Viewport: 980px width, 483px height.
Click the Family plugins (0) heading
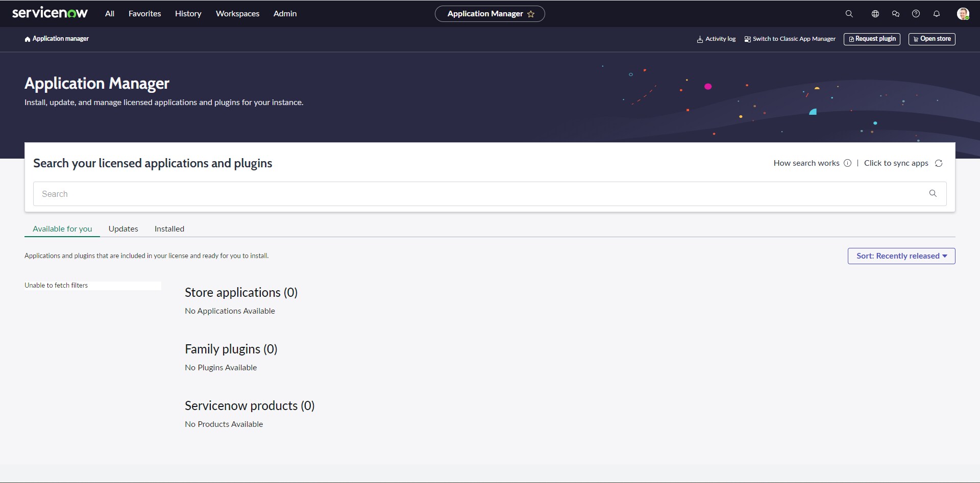(x=231, y=349)
